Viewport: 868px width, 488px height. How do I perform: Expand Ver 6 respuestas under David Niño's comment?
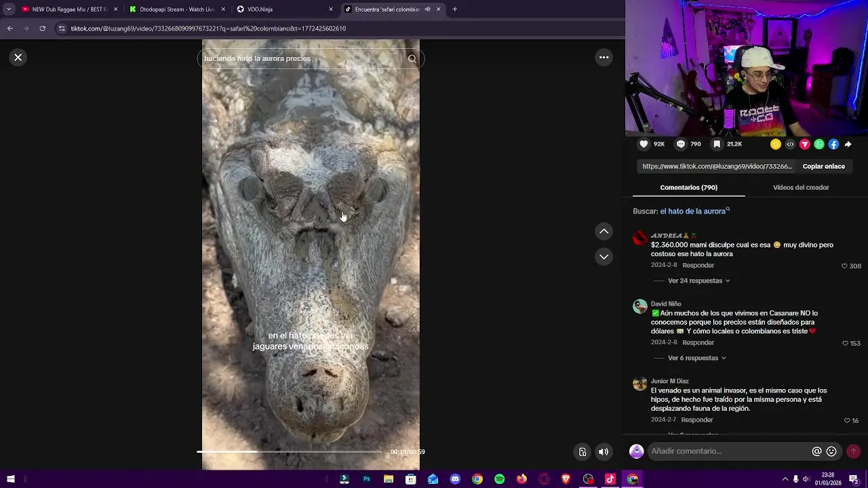click(696, 358)
